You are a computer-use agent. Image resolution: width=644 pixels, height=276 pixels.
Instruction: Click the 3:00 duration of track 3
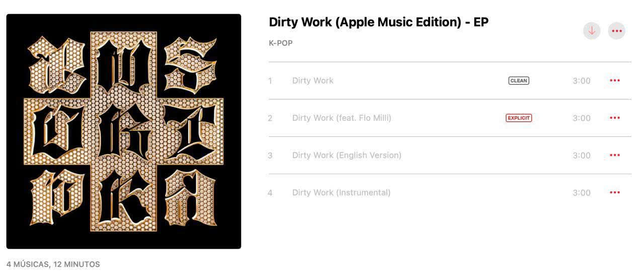pyautogui.click(x=582, y=155)
